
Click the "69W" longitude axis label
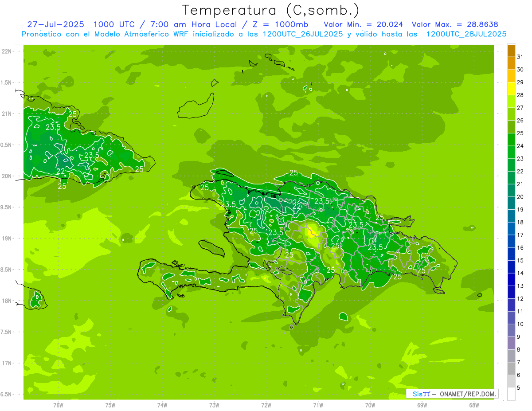click(x=422, y=405)
